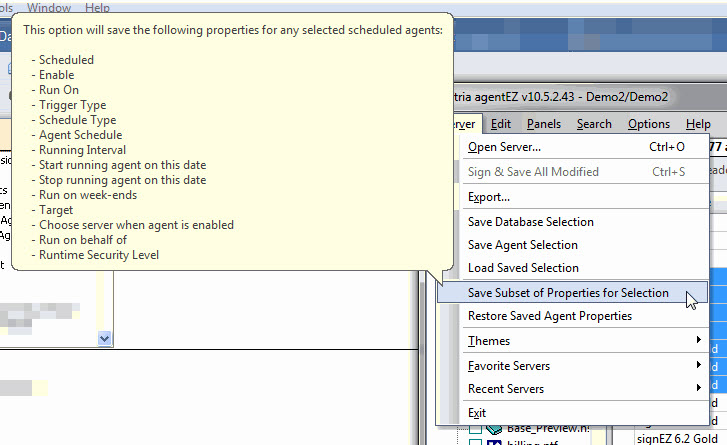727x445 pixels.
Task: Open the Panels menu
Action: (x=544, y=124)
